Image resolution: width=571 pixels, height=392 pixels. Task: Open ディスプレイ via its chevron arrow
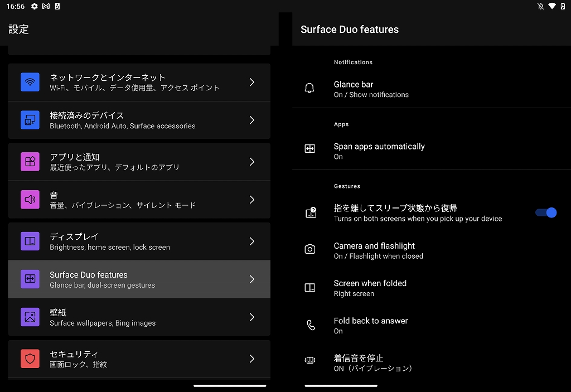tap(252, 241)
